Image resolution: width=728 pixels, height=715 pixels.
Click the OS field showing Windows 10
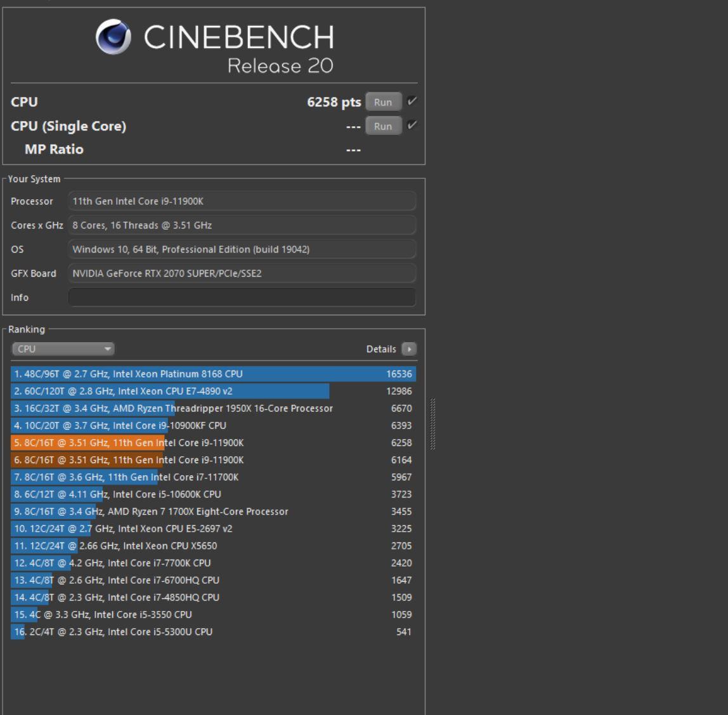coord(242,249)
